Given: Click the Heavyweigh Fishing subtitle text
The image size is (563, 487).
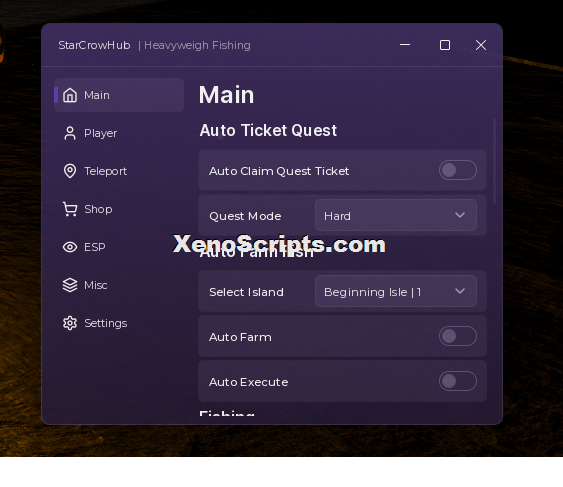Looking at the screenshot, I should 197,46.
